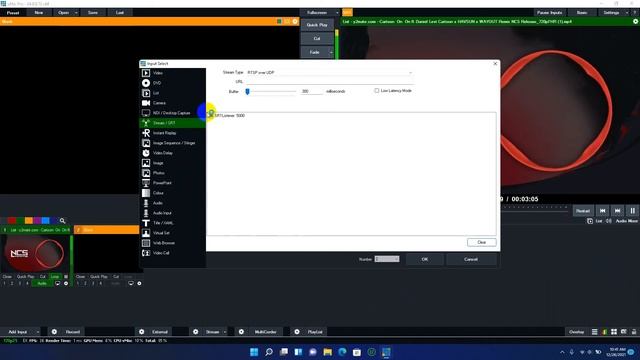The image size is (640, 360).
Task: Open Stream Type dropdown
Action: tap(330, 72)
